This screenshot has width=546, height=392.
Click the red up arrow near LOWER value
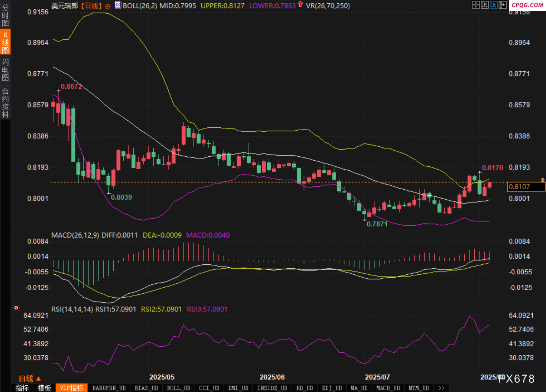click(300, 5)
